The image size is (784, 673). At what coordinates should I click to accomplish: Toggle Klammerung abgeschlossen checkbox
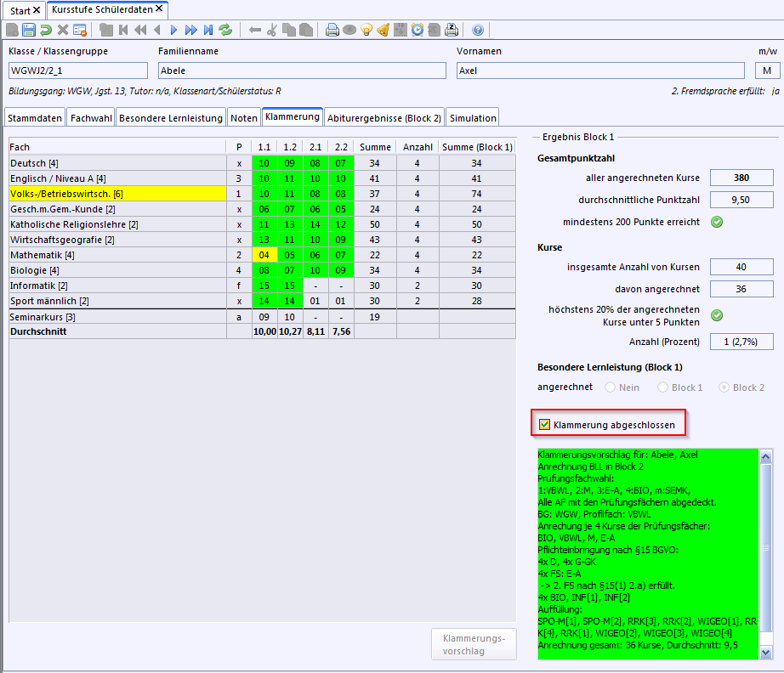coord(544,425)
